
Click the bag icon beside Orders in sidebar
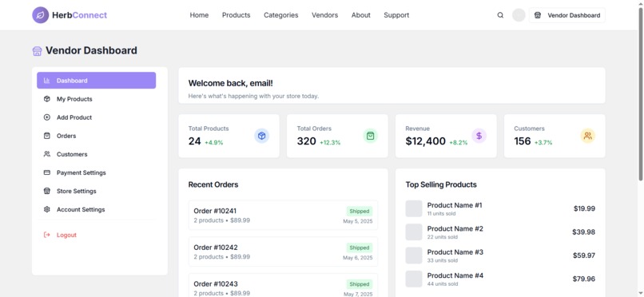[47, 136]
